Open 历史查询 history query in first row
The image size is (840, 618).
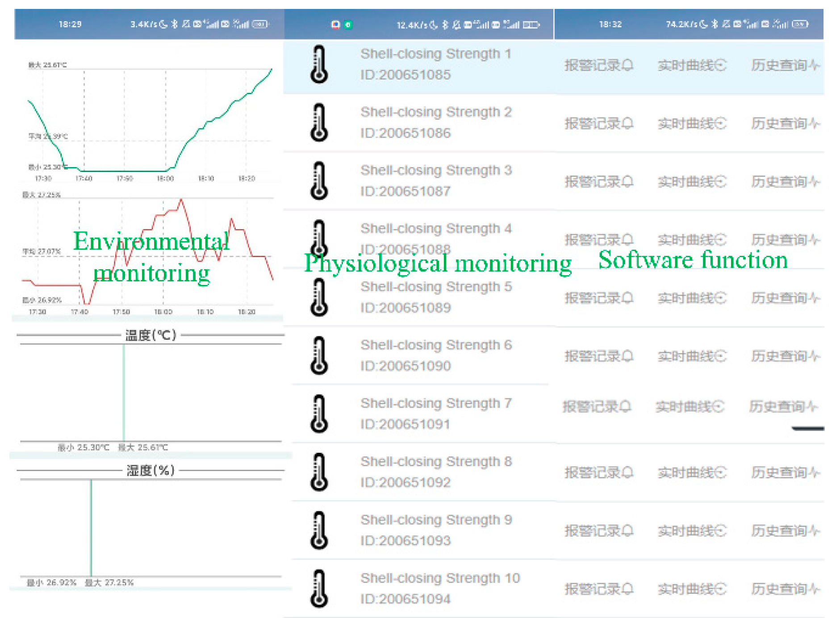pyautogui.click(x=785, y=65)
